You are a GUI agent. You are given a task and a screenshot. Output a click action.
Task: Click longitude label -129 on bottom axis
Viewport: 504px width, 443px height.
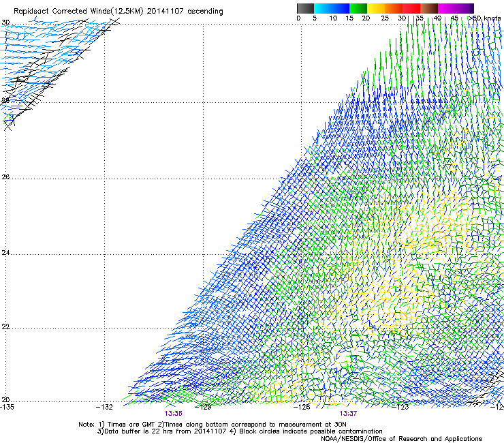[x=203, y=407]
